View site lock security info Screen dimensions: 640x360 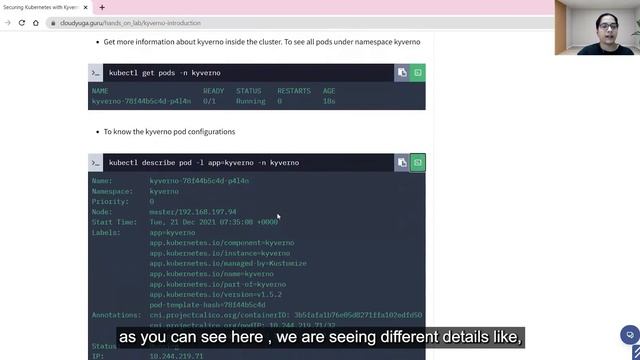53,23
